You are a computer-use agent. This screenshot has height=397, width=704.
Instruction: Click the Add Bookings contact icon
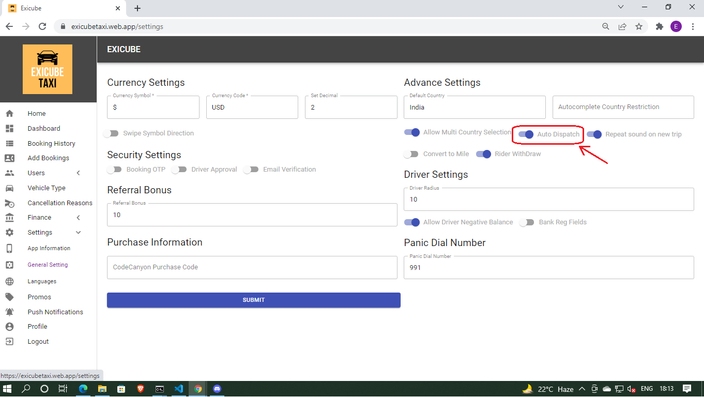[x=9, y=158]
